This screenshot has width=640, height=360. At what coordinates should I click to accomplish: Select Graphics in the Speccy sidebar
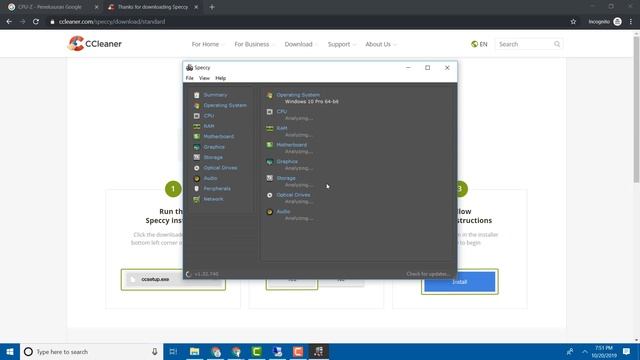[x=214, y=147]
